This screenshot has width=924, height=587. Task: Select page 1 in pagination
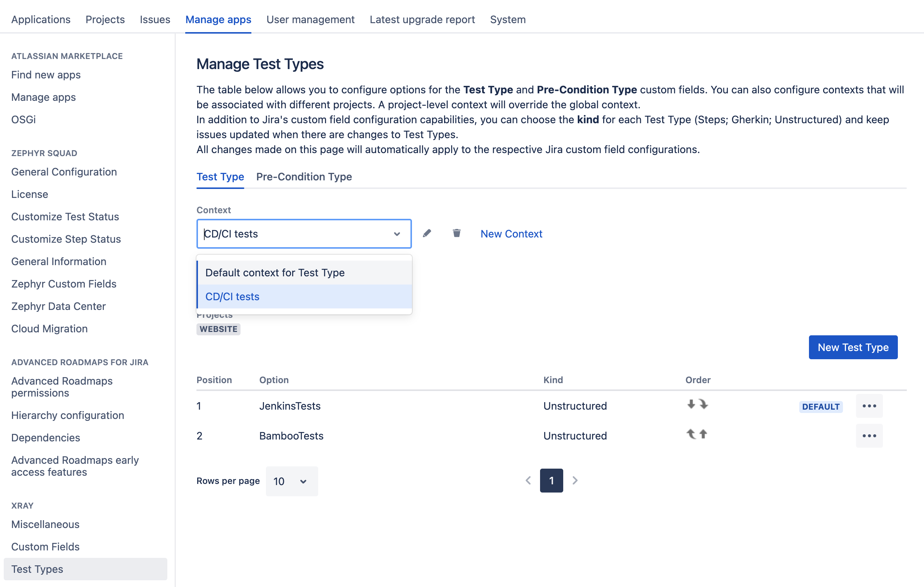[551, 480]
